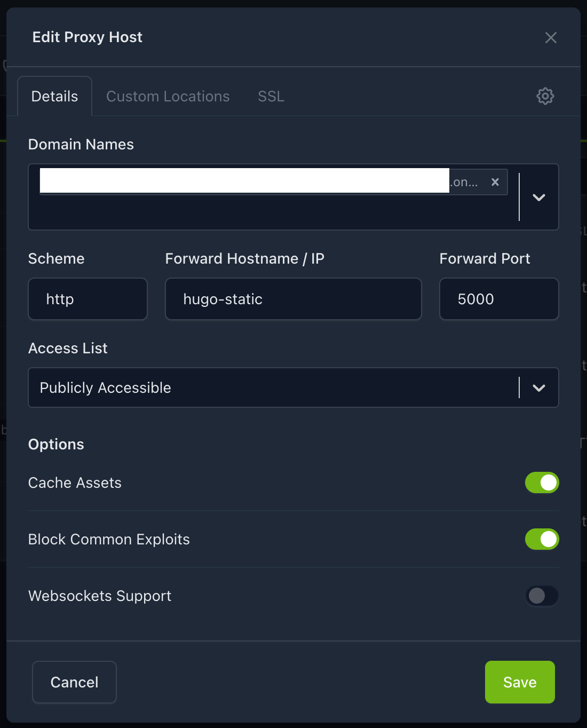This screenshot has height=728, width=587.
Task: Select the Publicly Accessible access list box
Action: point(267,387)
